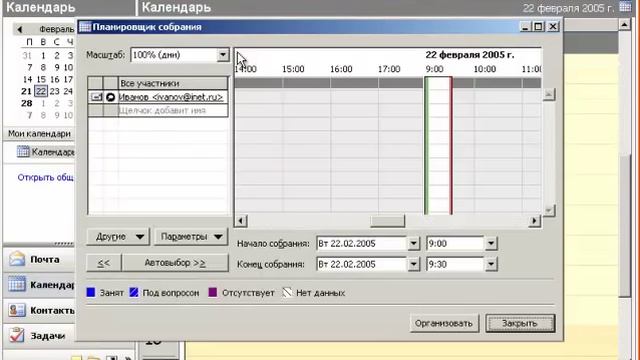The image size is (640, 360).
Task: Click the meeting start time field 9:00
Action: click(455, 244)
